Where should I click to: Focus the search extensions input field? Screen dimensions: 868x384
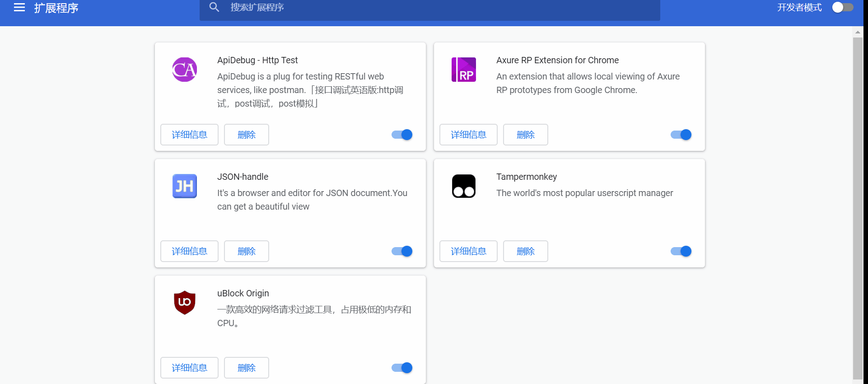tap(430, 8)
